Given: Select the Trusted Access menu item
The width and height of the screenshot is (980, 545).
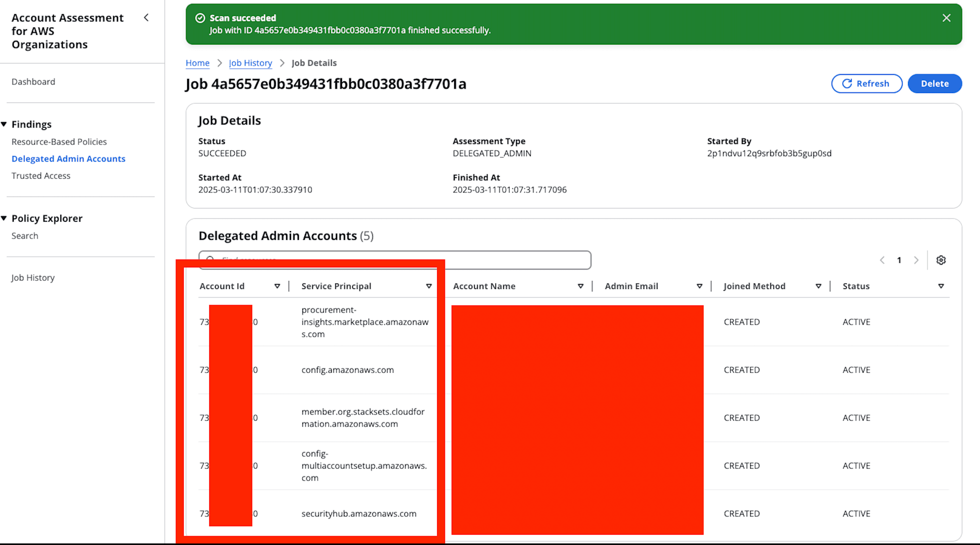Looking at the screenshot, I should 41,175.
